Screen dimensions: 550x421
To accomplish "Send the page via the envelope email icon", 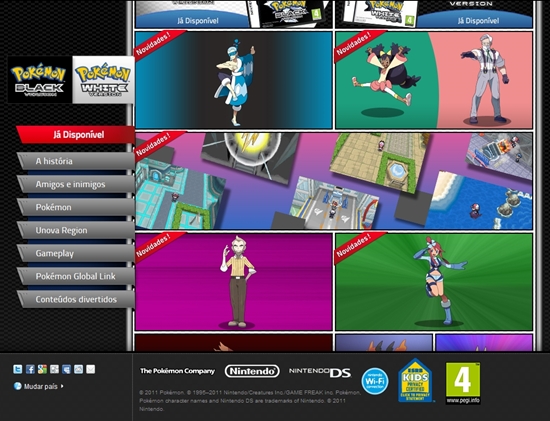I will 90,369.
